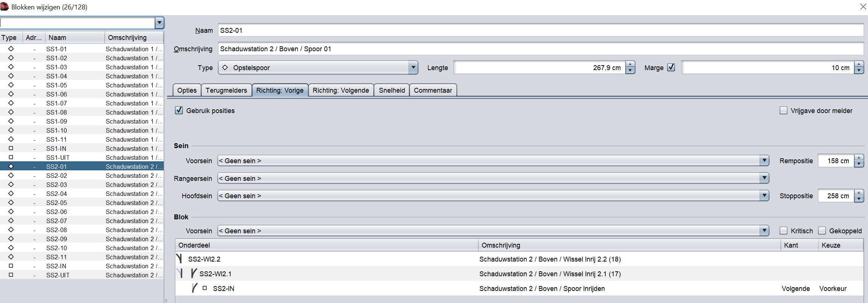Click the square type icon for SS2-UIT
Screen dimensions: 868x303
[x=11, y=275]
